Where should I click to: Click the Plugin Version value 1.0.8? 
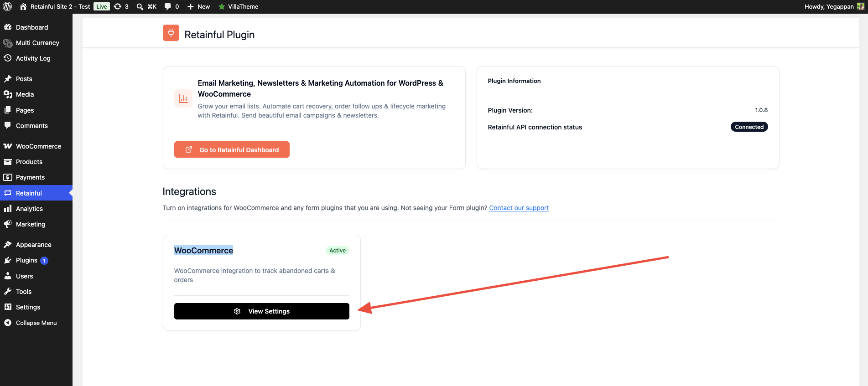761,110
